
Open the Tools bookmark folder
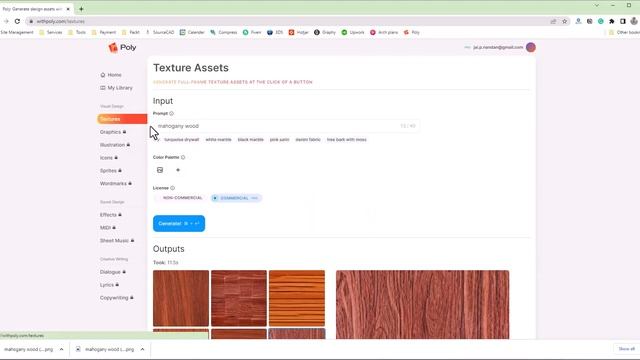77,32
